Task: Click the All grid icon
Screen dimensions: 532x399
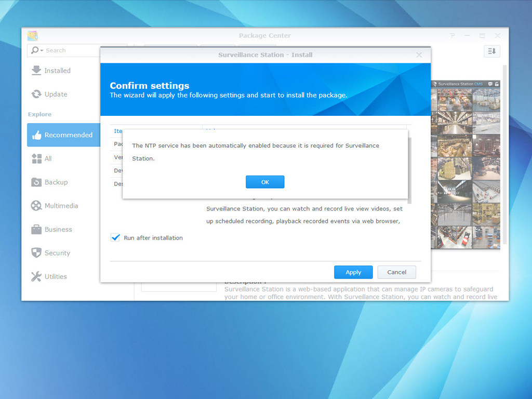Action: click(36, 158)
